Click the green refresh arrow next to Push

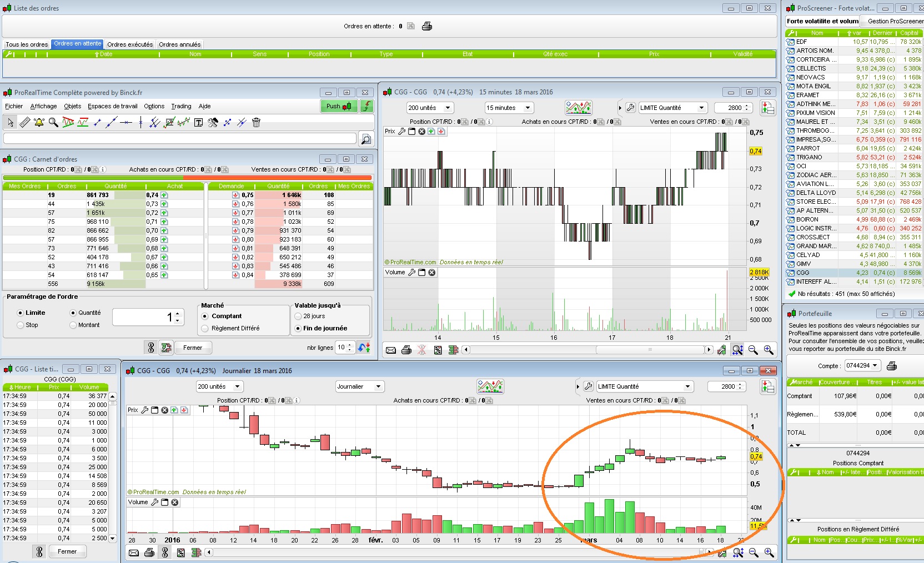click(x=366, y=106)
